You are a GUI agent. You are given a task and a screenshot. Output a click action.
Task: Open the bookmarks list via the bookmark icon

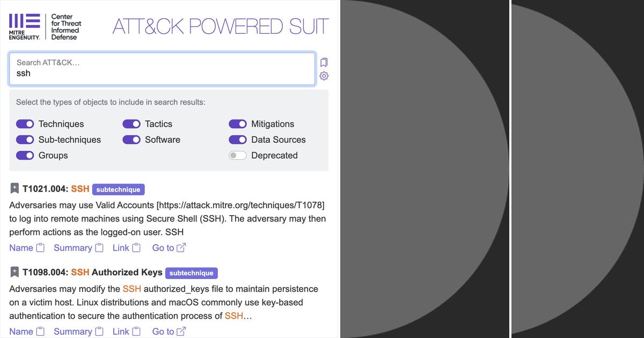tap(324, 62)
